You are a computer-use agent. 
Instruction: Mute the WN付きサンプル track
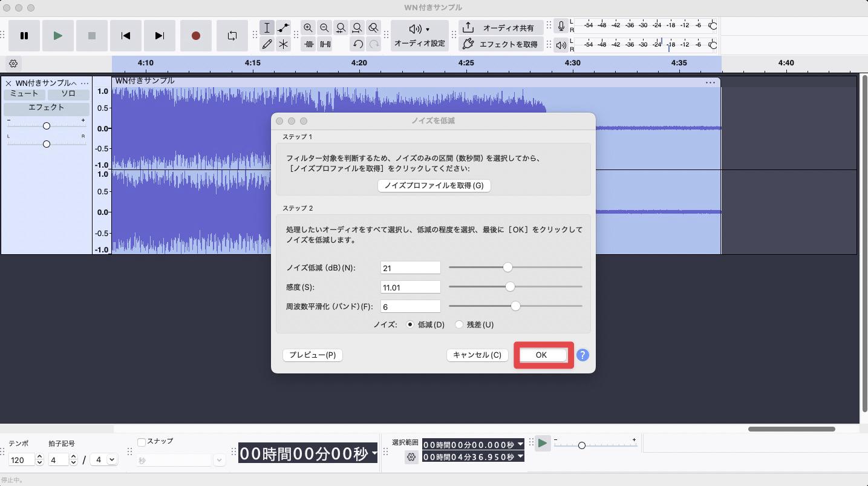(24, 93)
